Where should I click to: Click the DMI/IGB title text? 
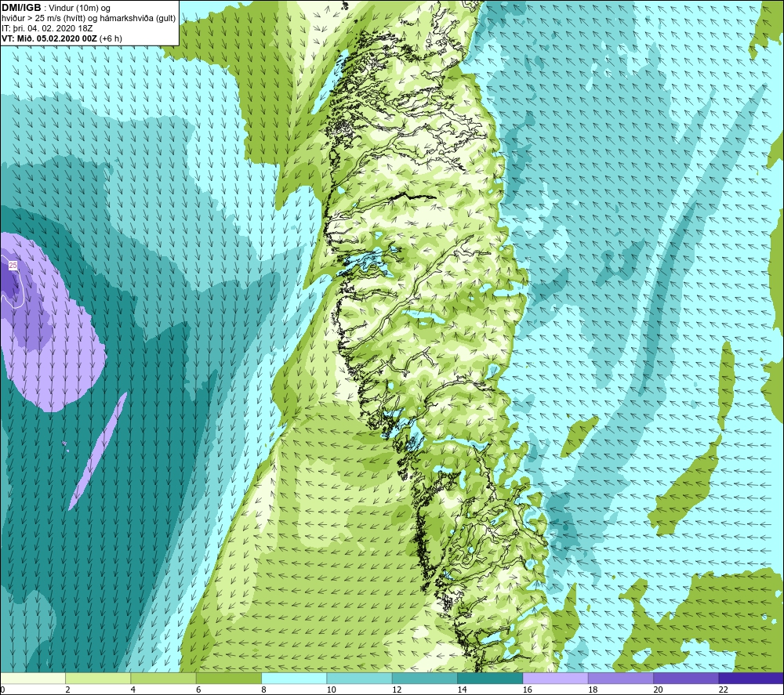[21, 8]
